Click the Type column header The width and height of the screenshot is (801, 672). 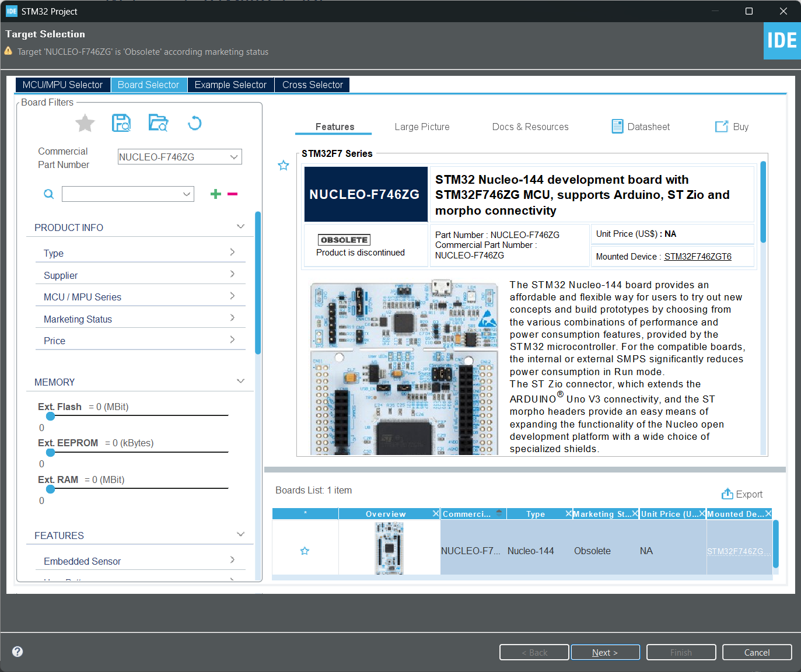[536, 513]
